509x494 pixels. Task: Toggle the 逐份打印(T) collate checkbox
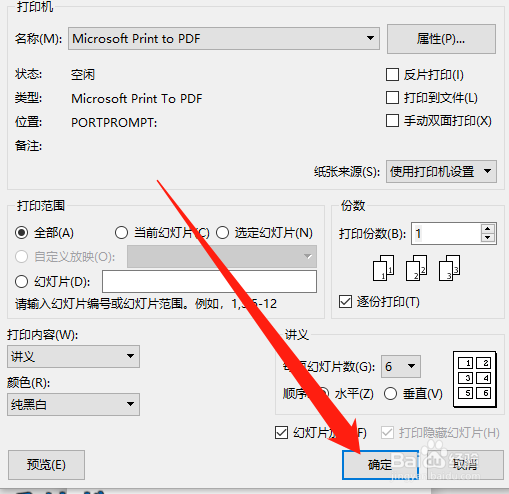[345, 302]
